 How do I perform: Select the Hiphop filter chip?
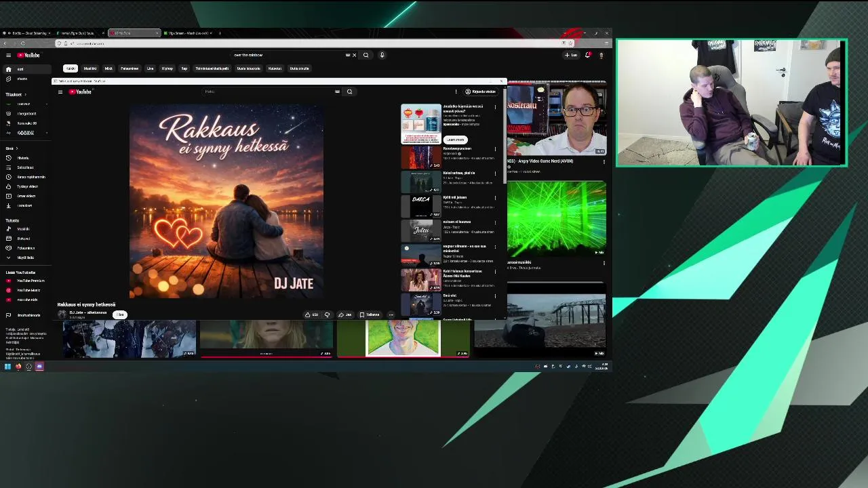167,68
